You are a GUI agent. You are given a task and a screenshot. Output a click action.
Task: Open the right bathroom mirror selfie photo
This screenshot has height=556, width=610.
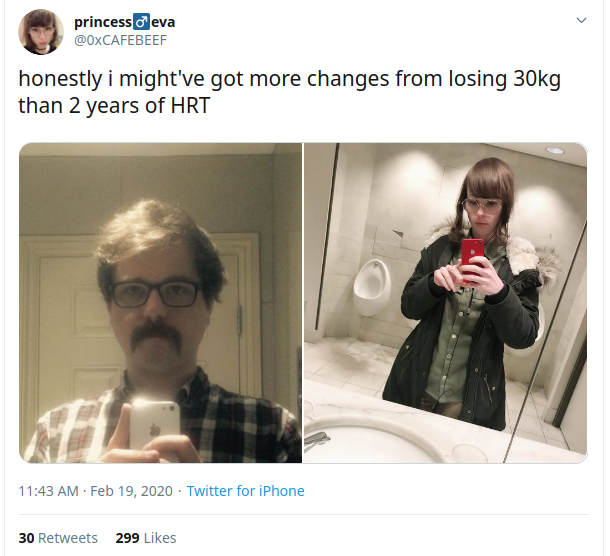point(445,303)
